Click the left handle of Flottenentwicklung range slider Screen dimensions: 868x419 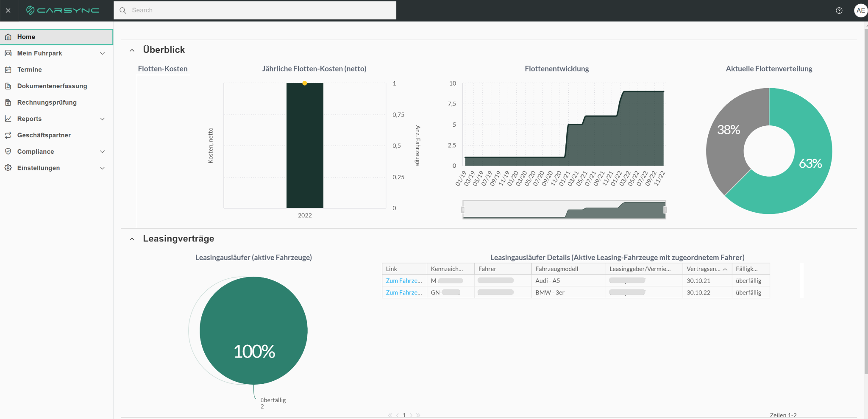coord(463,210)
